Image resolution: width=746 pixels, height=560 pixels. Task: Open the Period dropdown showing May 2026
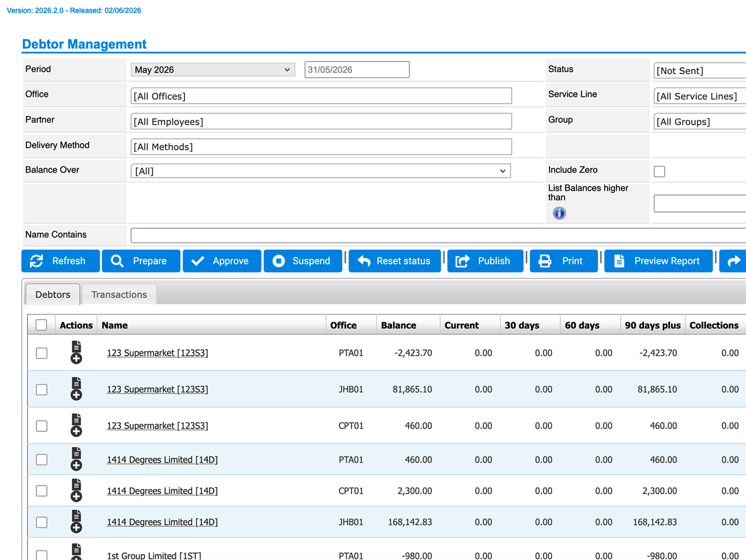point(213,69)
